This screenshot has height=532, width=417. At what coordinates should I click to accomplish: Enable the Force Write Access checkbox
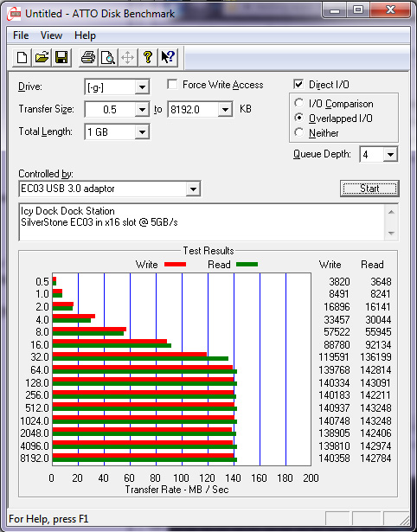[172, 84]
